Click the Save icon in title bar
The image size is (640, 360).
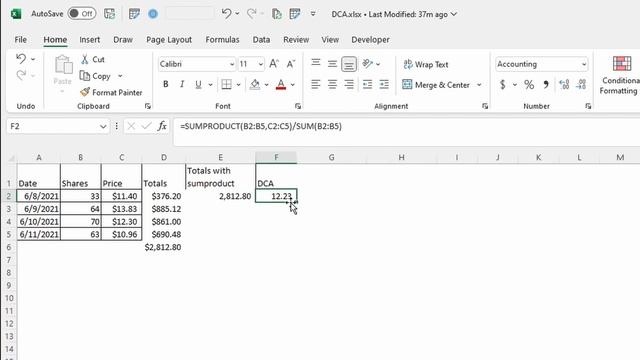[x=109, y=14]
